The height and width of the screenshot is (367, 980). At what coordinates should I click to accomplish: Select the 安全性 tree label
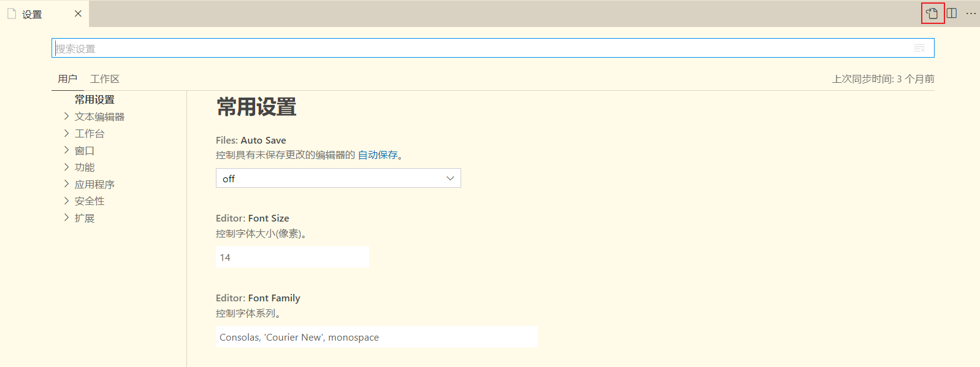click(90, 201)
